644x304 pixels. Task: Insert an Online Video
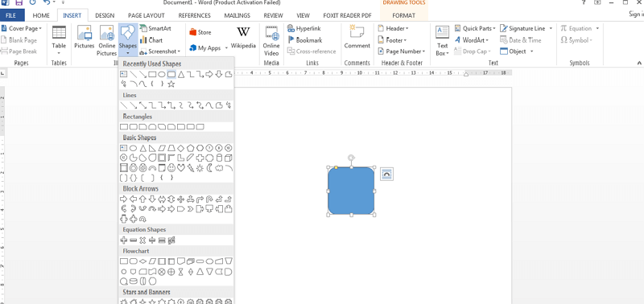tap(271, 41)
